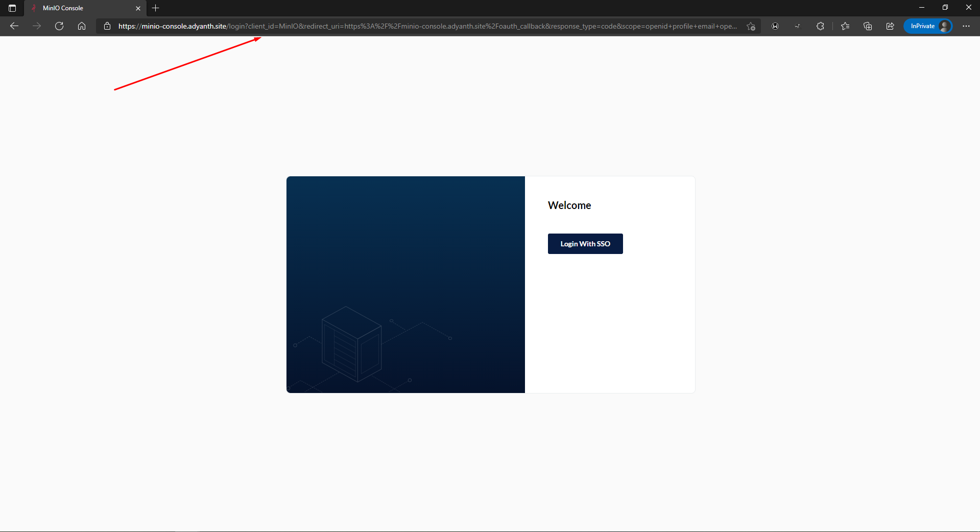
Task: Click the grayed extension icon beside W
Action: coord(798,26)
